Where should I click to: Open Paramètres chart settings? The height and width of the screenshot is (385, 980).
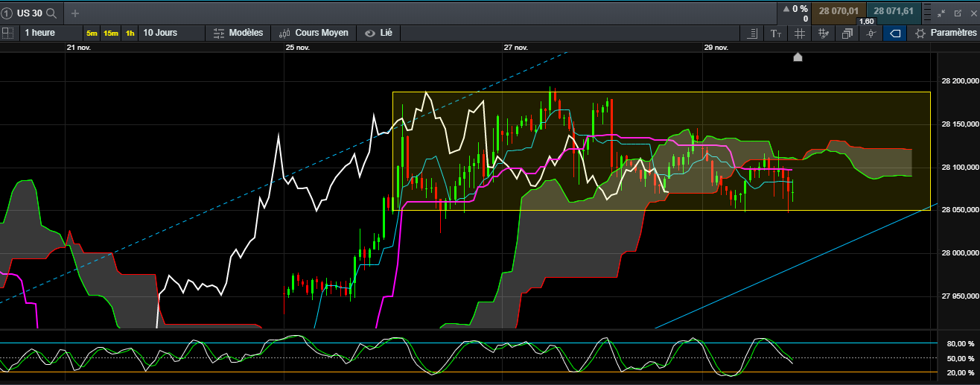(x=945, y=34)
